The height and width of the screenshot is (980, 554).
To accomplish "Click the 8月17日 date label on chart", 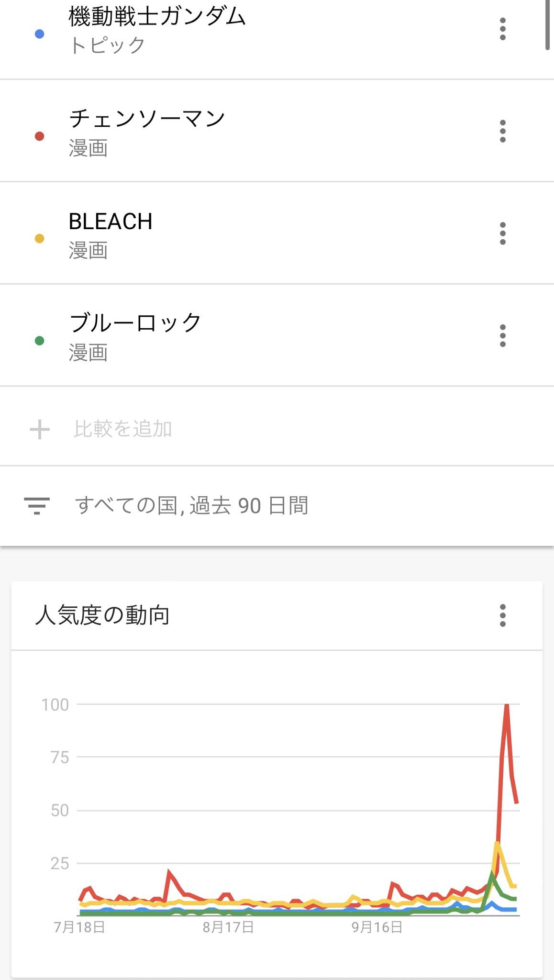I will (x=228, y=927).
